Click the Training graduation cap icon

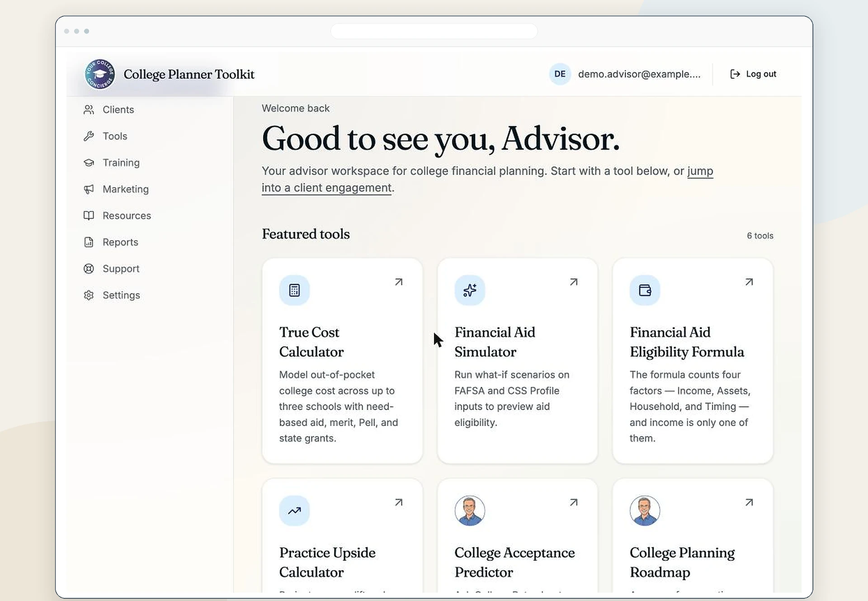click(x=89, y=163)
